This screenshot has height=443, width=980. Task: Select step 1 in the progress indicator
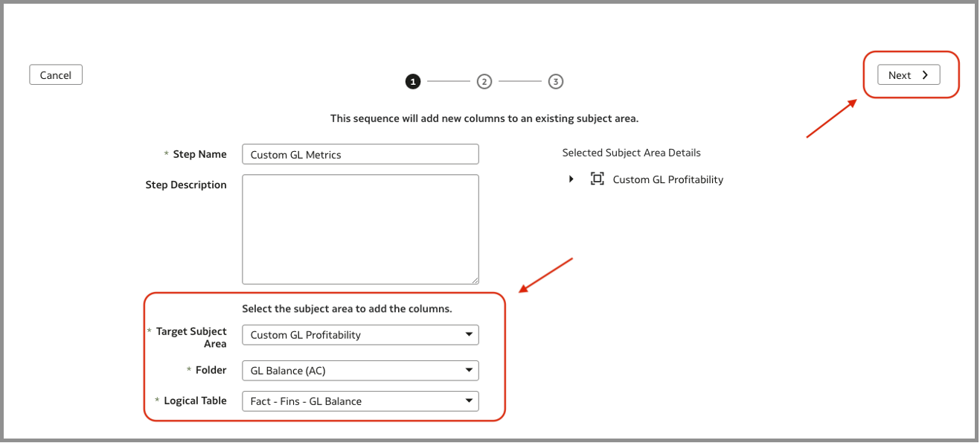[413, 82]
